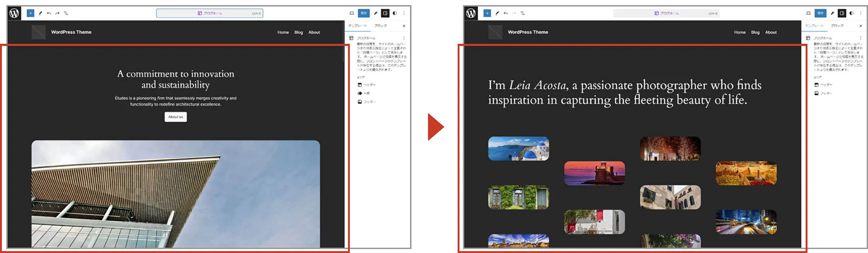
Task: Open document overview list in left editor
Action: pos(66,13)
